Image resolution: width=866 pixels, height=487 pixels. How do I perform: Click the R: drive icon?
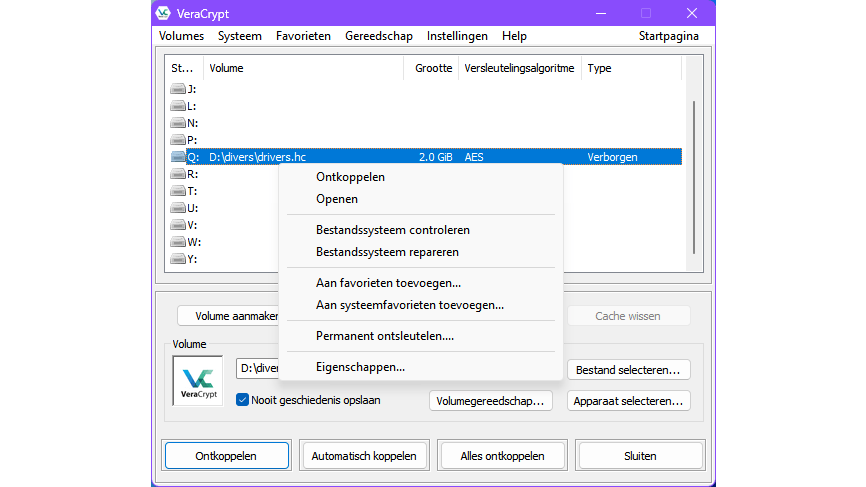click(178, 174)
